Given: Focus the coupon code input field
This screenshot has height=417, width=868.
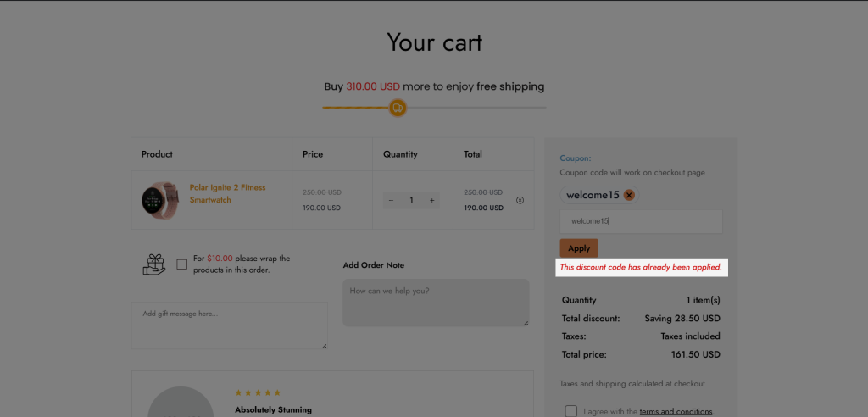Looking at the screenshot, I should pos(641,221).
